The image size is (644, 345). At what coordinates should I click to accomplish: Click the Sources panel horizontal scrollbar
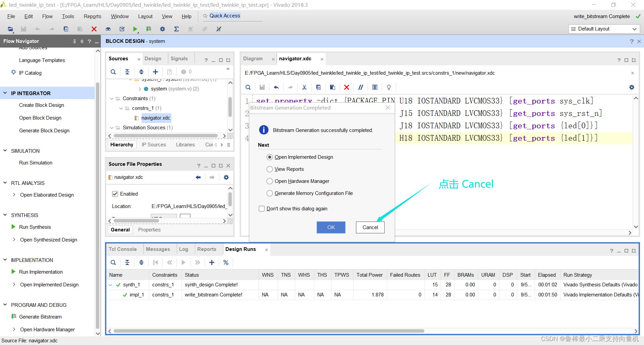pos(166,136)
